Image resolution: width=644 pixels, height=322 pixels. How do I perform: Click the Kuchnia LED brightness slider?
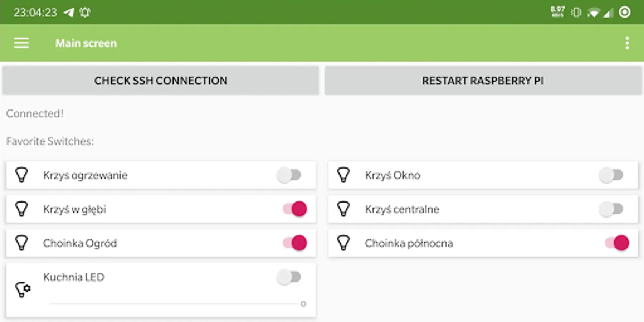(x=175, y=304)
